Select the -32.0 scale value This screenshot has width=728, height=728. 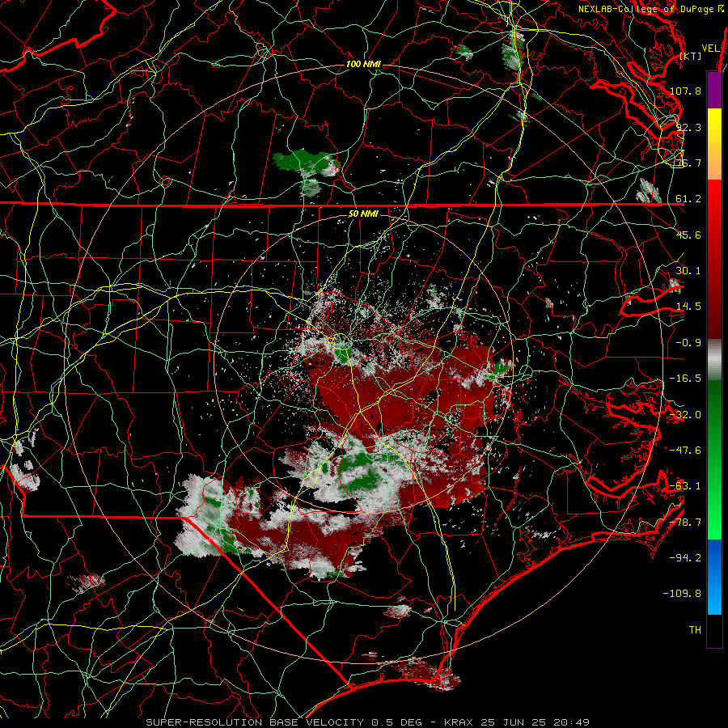[x=685, y=415]
